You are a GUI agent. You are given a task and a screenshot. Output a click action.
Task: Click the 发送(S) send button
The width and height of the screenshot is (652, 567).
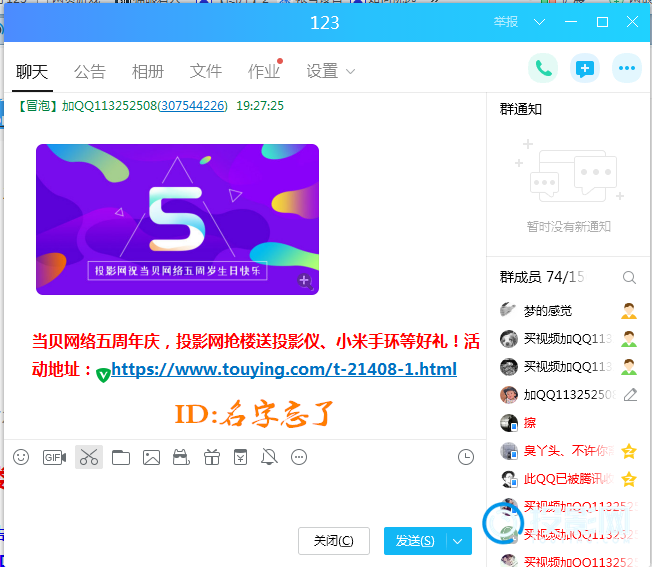tap(415, 541)
